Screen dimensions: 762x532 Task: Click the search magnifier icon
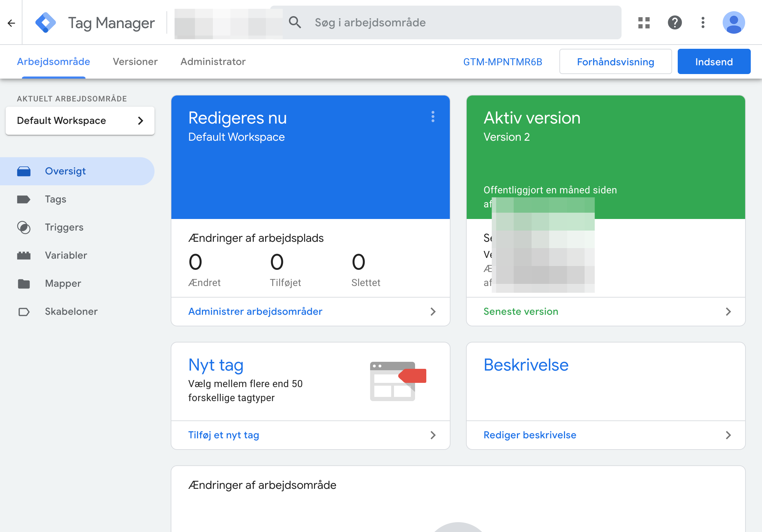(x=295, y=22)
